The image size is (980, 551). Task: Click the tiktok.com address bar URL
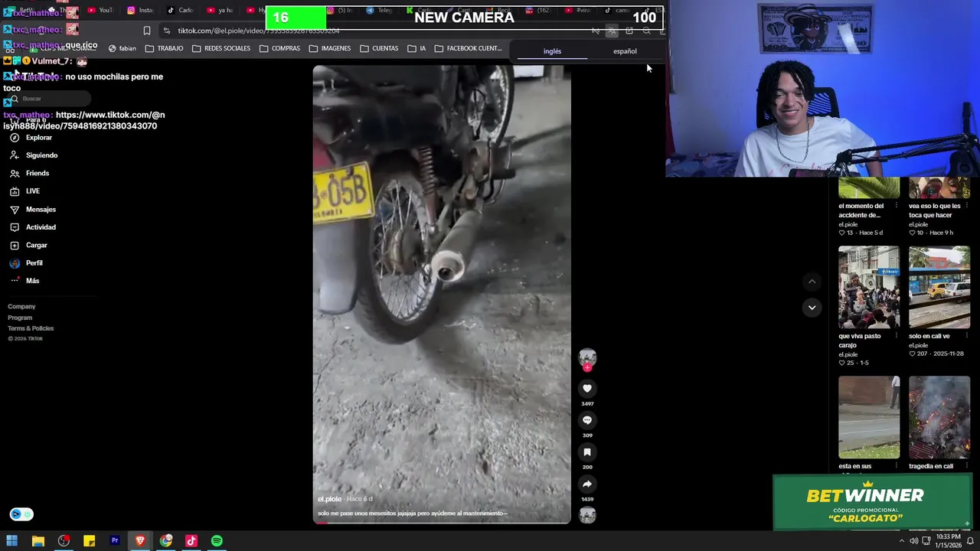pyautogui.click(x=259, y=31)
